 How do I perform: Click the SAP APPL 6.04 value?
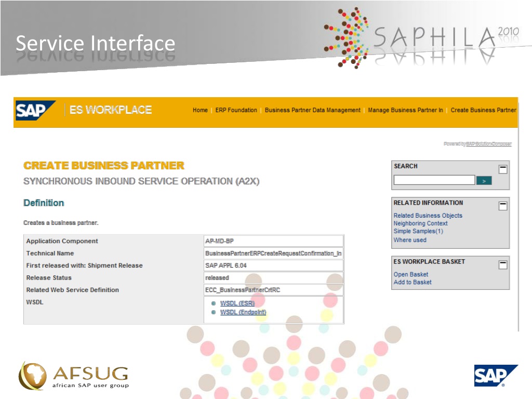[225, 265]
